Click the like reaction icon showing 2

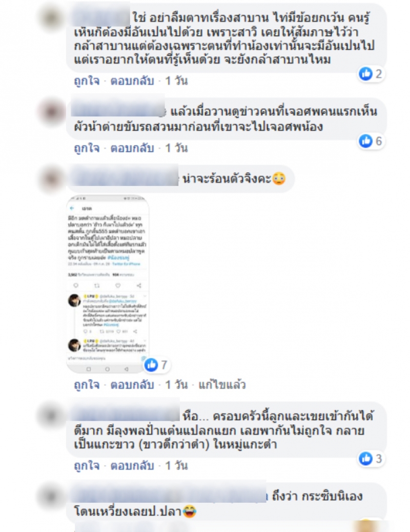tap(365, 74)
